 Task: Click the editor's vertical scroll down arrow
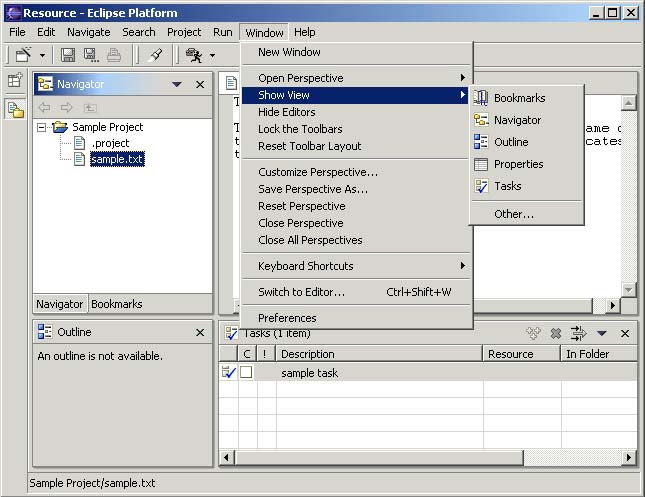point(629,290)
